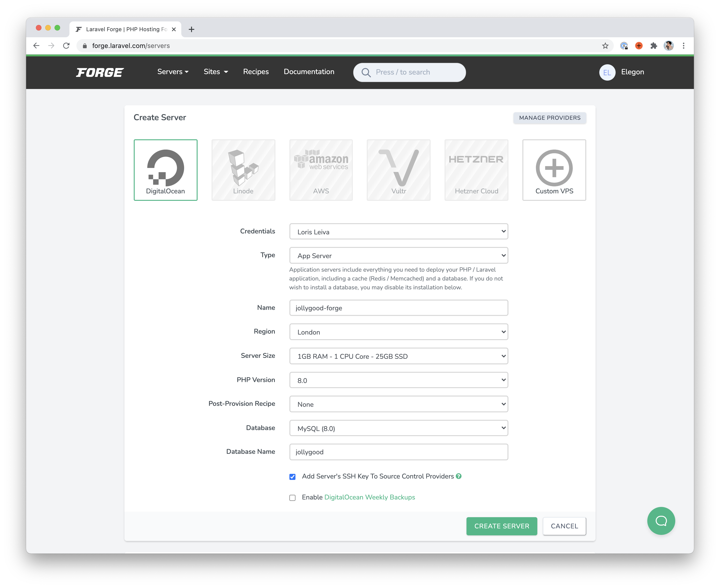The height and width of the screenshot is (588, 720).
Task: Open the support chat bubble
Action: click(x=661, y=521)
